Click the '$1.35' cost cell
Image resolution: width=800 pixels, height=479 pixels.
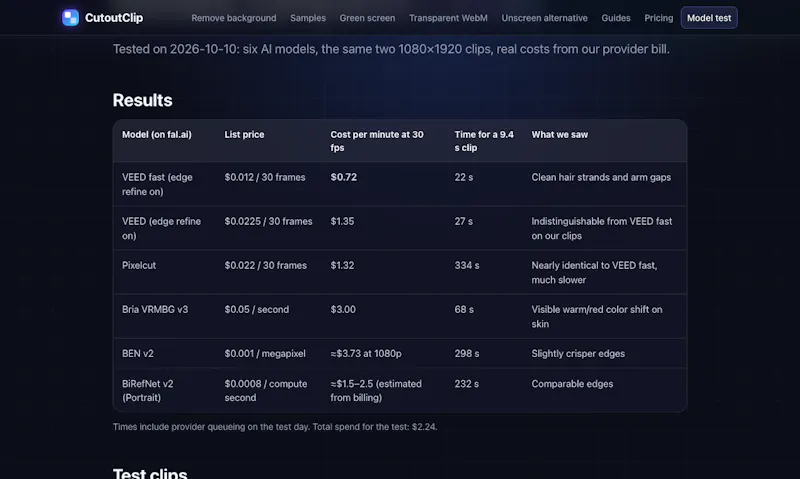342,221
